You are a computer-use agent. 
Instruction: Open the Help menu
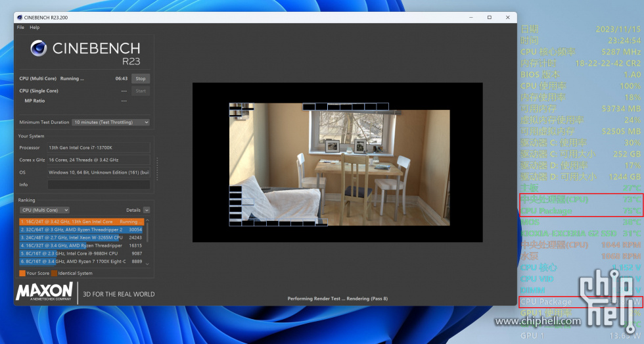34,27
